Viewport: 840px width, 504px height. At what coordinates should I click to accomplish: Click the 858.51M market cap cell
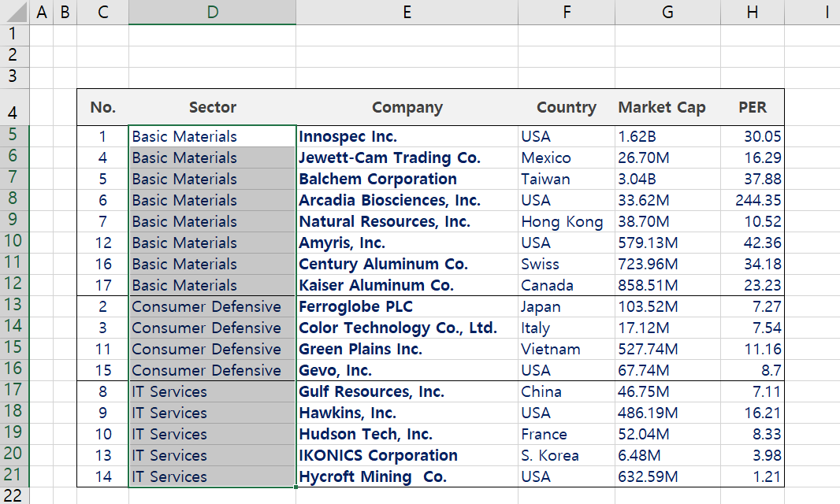667,285
